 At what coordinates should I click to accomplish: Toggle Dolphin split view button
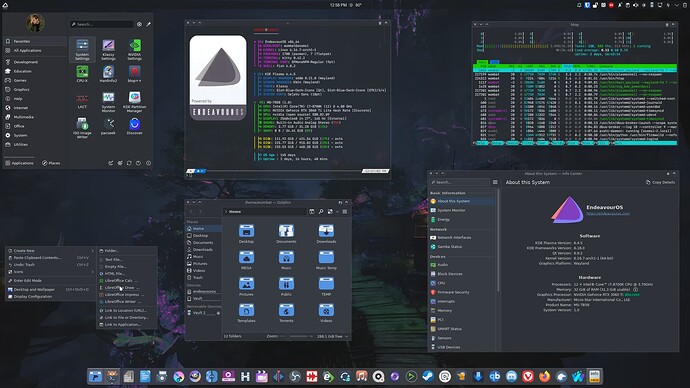[x=312, y=212]
